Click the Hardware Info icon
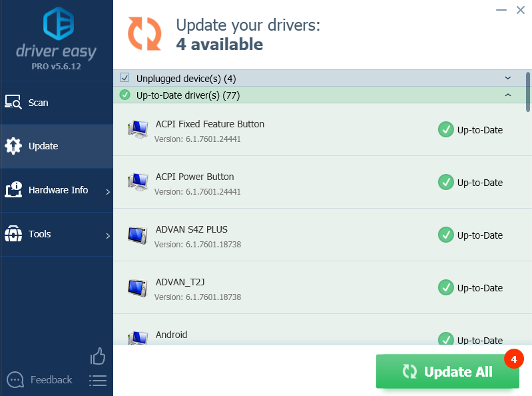This screenshot has height=396, width=532. [13, 189]
